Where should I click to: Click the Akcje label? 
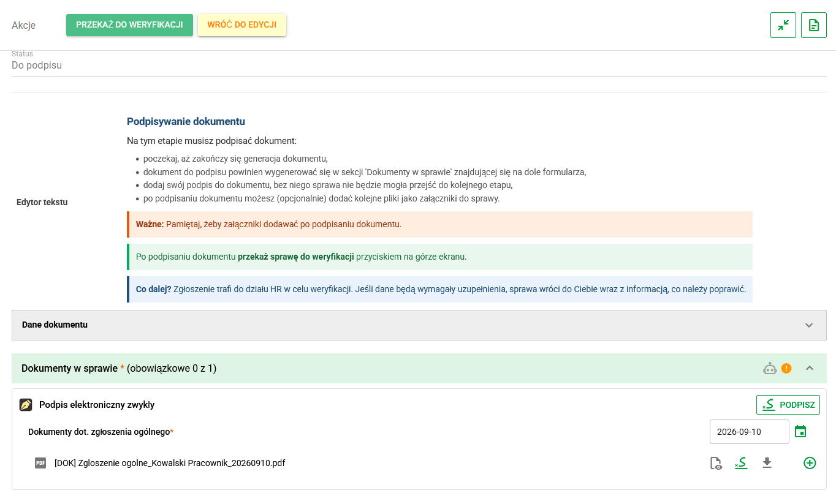click(x=24, y=25)
